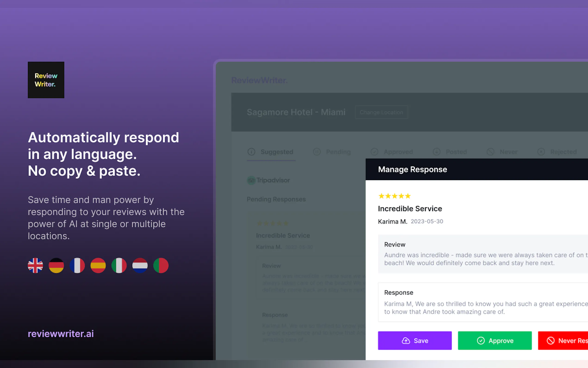Click the Italian flag icon
The width and height of the screenshot is (588, 368).
coord(119,265)
